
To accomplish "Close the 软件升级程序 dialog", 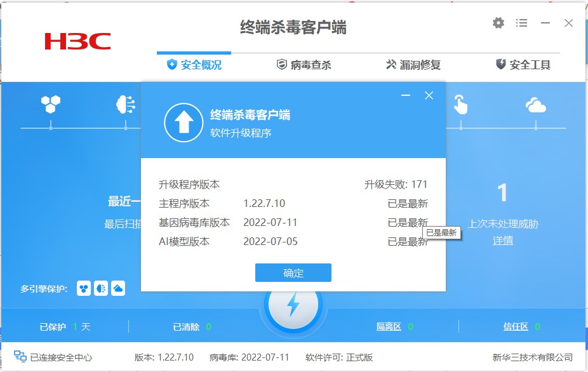I will [429, 96].
